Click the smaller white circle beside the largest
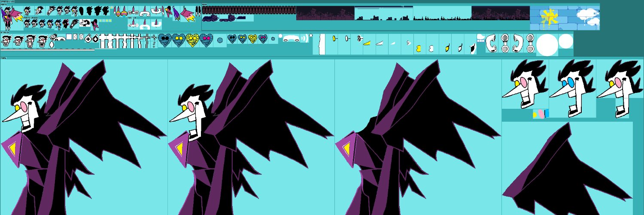 point(565,41)
